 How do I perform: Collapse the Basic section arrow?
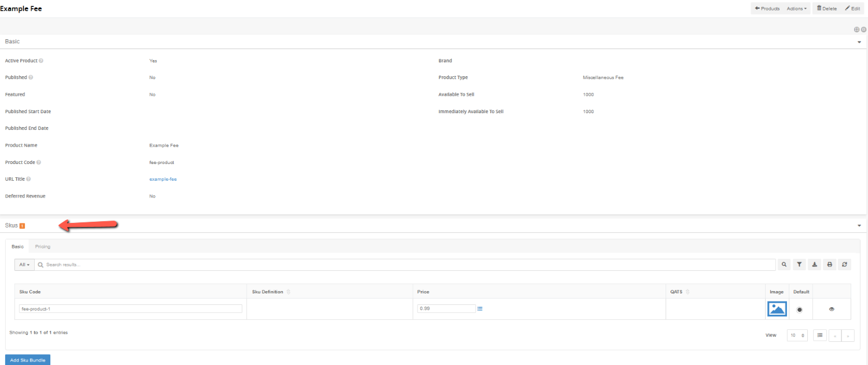point(859,42)
